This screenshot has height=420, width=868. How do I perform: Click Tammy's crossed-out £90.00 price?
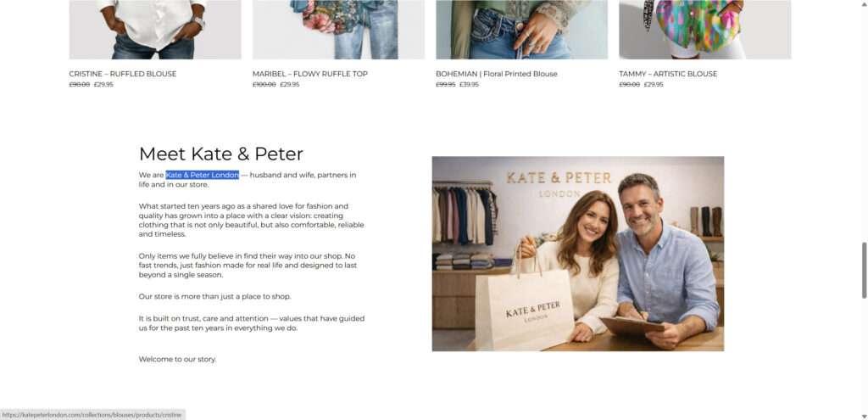point(630,85)
